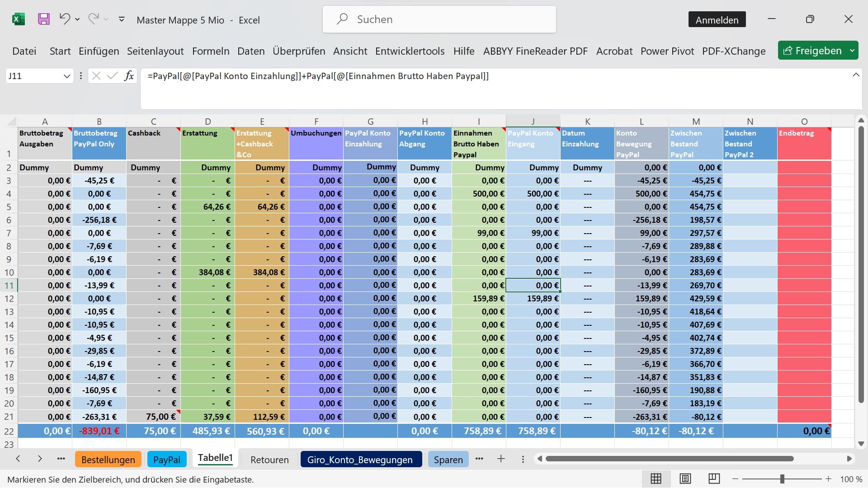This screenshot has width=868, height=488.
Task: Click the Insert Function fx icon
Action: (129, 76)
